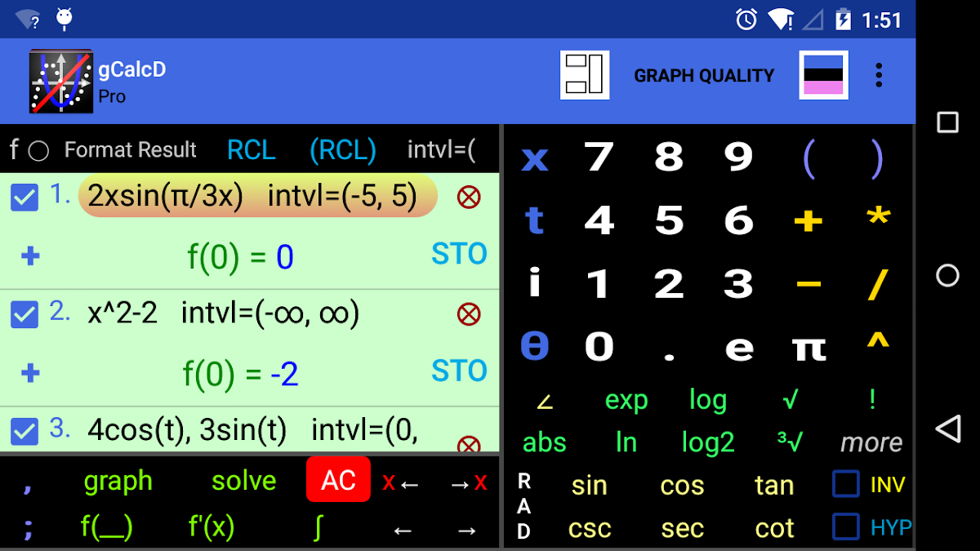The image size is (980, 551).
Task: Delete function 1 with red X icon
Action: pos(468,198)
